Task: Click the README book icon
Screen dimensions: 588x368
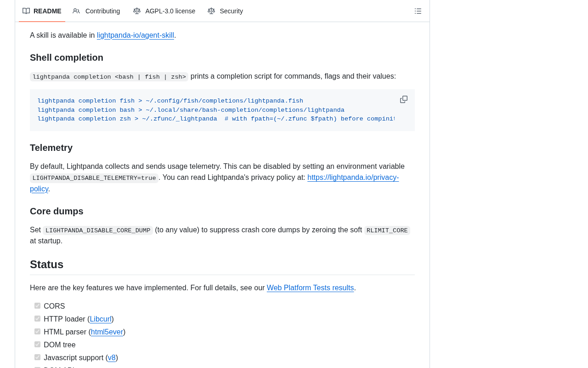Action: 26,11
